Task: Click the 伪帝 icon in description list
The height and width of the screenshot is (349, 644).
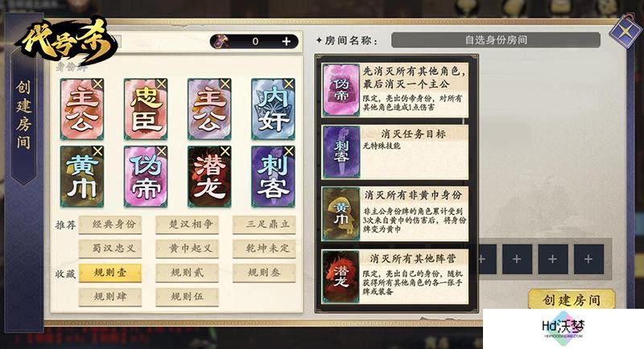Action: 341,90
